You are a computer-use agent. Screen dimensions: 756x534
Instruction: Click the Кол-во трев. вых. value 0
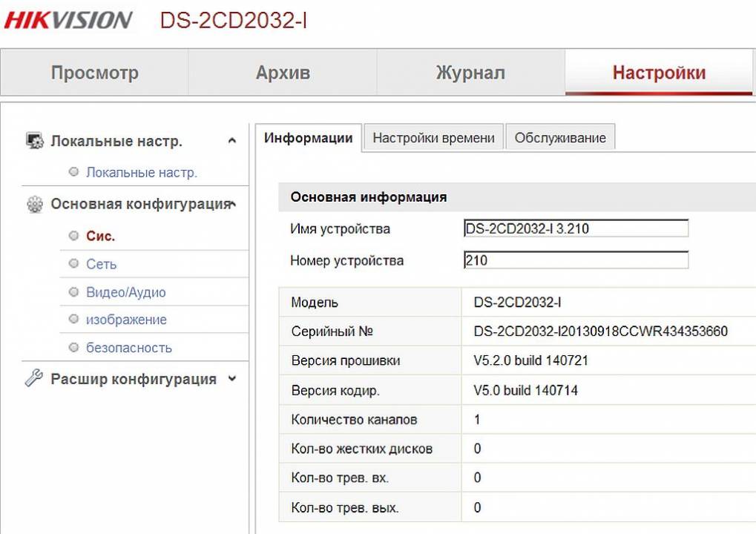click(477, 507)
